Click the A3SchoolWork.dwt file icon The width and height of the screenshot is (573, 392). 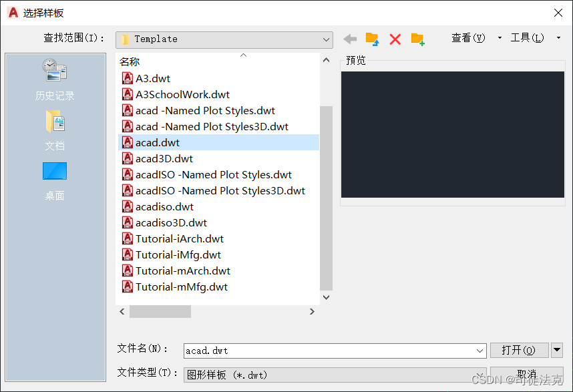[127, 95]
